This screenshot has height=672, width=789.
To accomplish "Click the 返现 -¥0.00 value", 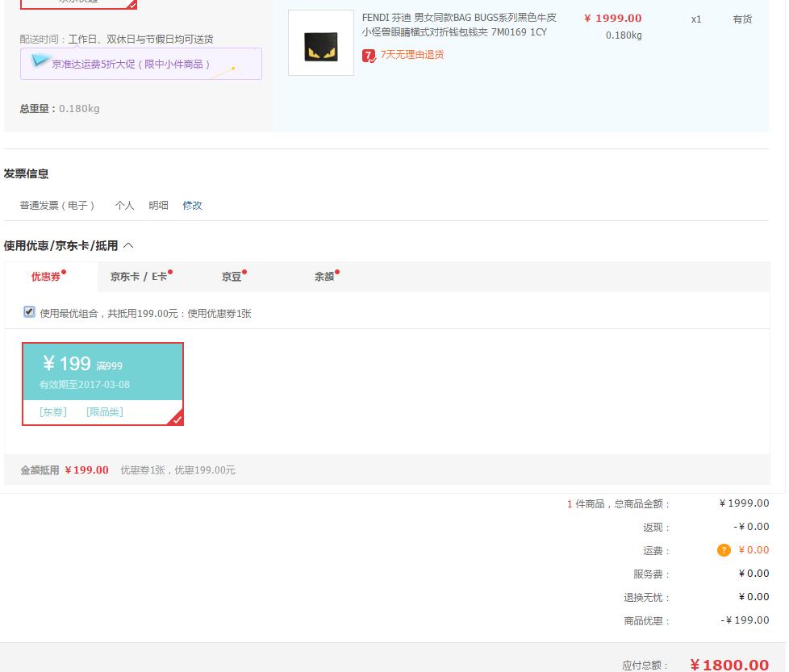I will click(x=751, y=527).
